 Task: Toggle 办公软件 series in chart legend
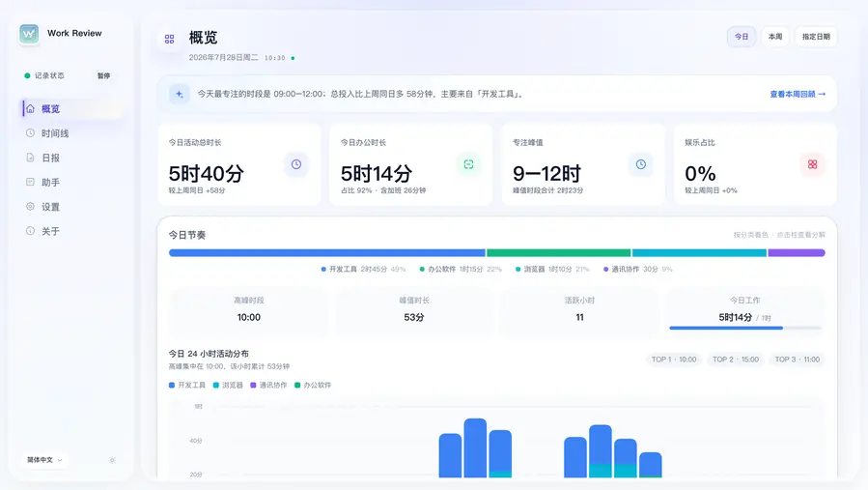click(x=313, y=385)
